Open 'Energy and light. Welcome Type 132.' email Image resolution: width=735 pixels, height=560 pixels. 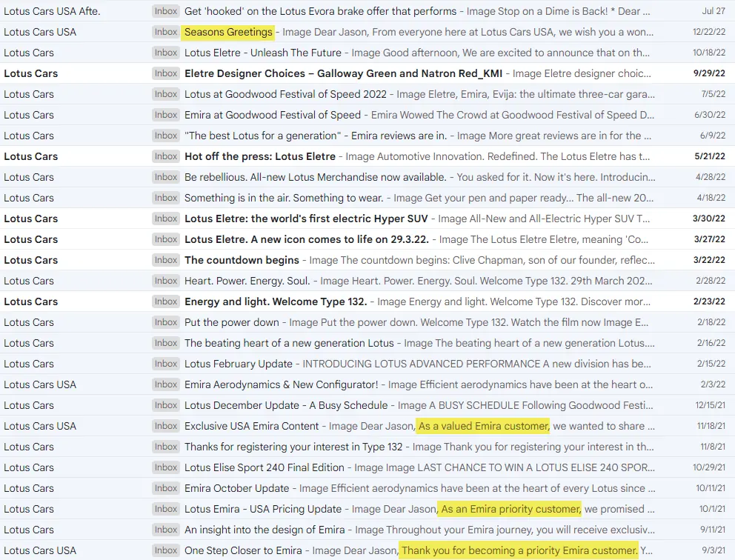(x=276, y=301)
